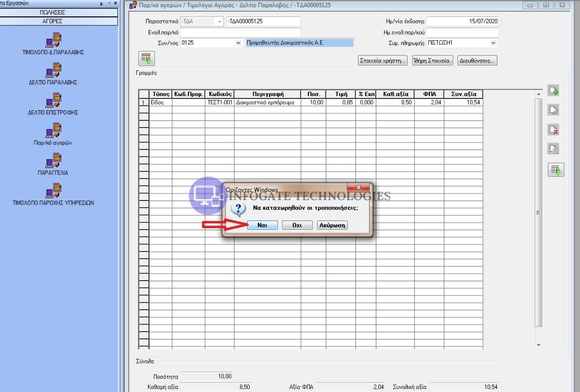Click the delete line icon with red X
580x392 pixels.
coord(553,130)
